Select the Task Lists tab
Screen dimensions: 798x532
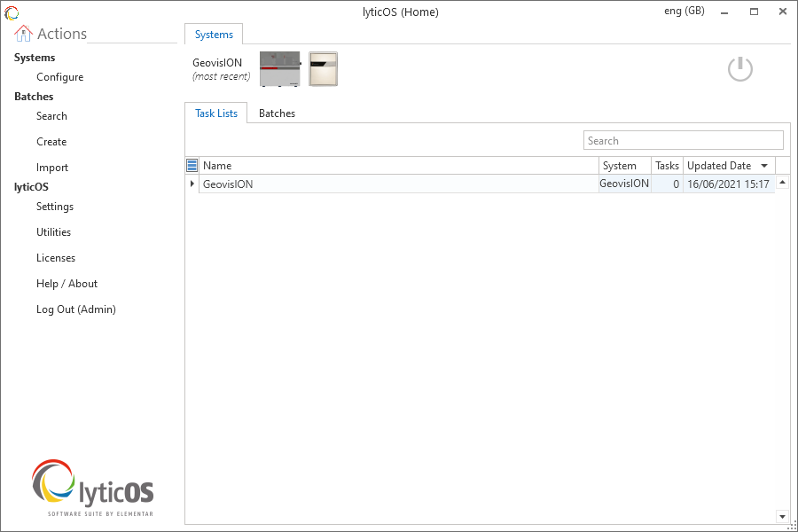pos(216,113)
